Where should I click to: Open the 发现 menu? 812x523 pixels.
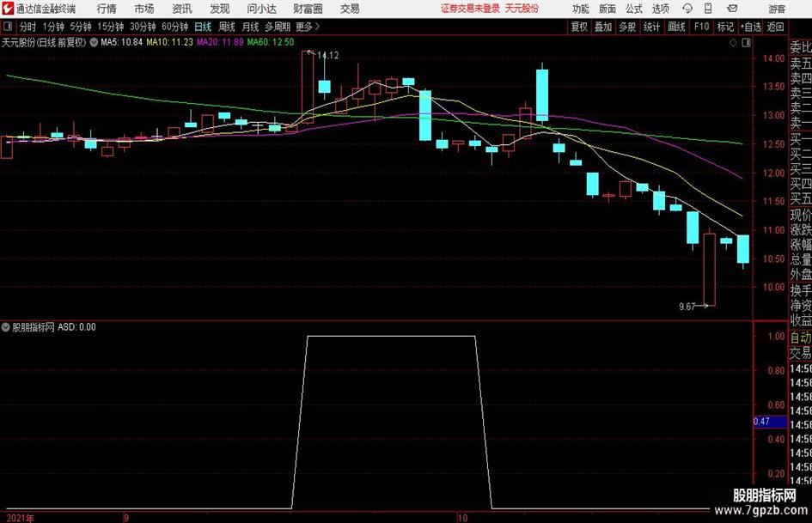point(220,9)
